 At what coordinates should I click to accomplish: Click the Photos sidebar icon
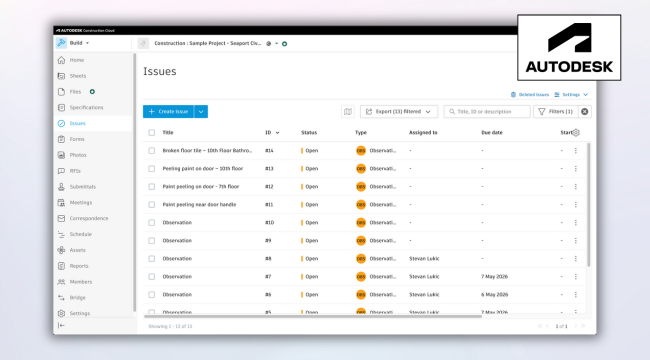61,155
